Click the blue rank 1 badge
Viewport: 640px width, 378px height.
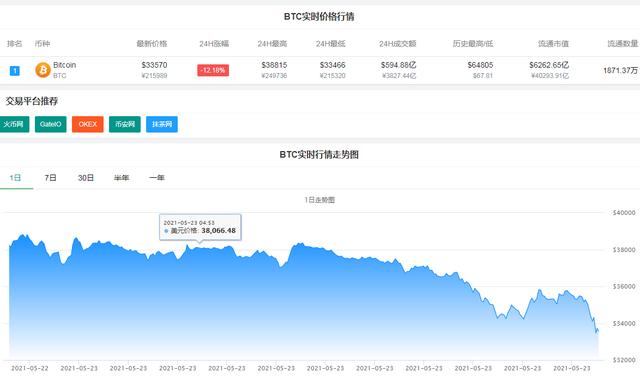(x=15, y=71)
